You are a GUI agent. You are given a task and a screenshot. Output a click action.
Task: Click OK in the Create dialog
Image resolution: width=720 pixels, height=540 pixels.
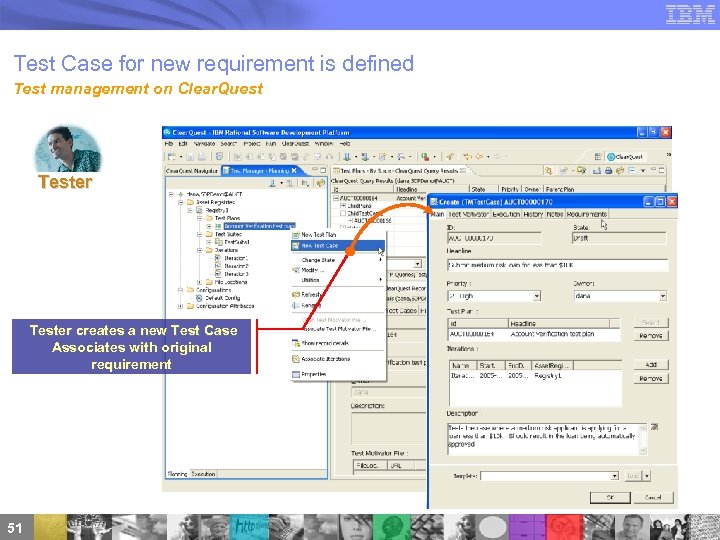click(x=610, y=497)
